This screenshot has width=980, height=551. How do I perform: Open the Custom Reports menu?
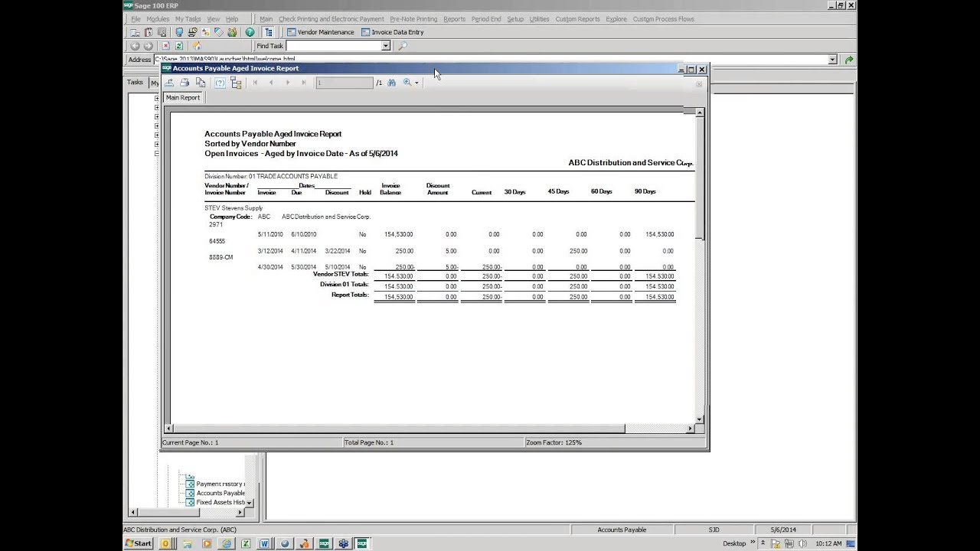pos(577,19)
